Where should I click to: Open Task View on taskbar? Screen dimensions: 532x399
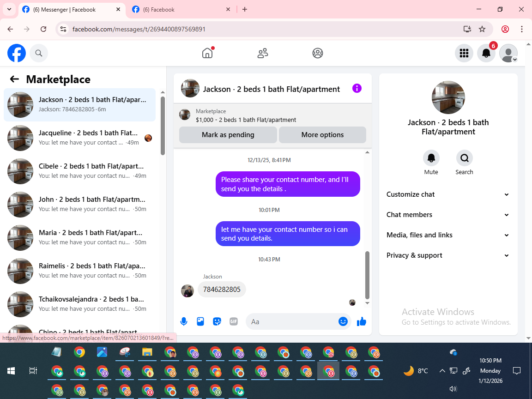33,371
